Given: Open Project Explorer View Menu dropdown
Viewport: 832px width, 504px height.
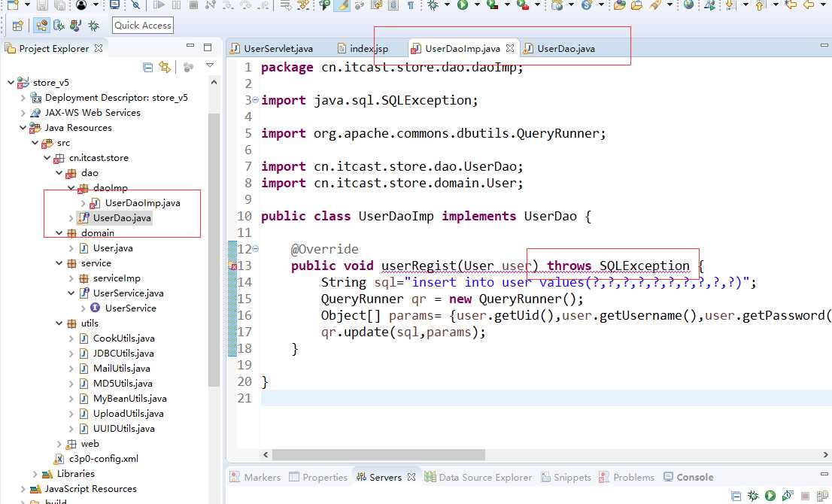Looking at the screenshot, I should point(210,66).
